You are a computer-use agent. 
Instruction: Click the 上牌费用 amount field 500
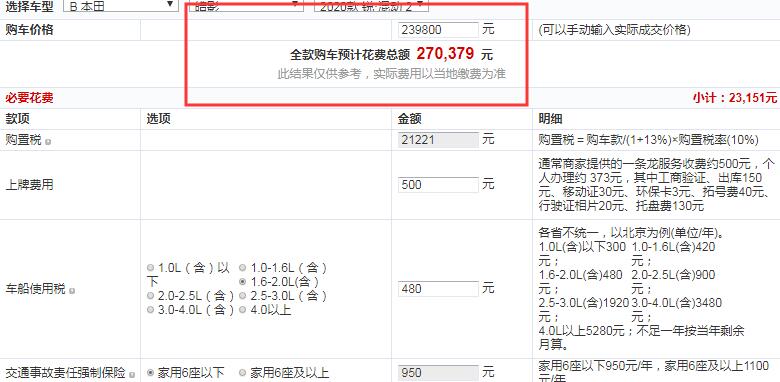(x=438, y=185)
